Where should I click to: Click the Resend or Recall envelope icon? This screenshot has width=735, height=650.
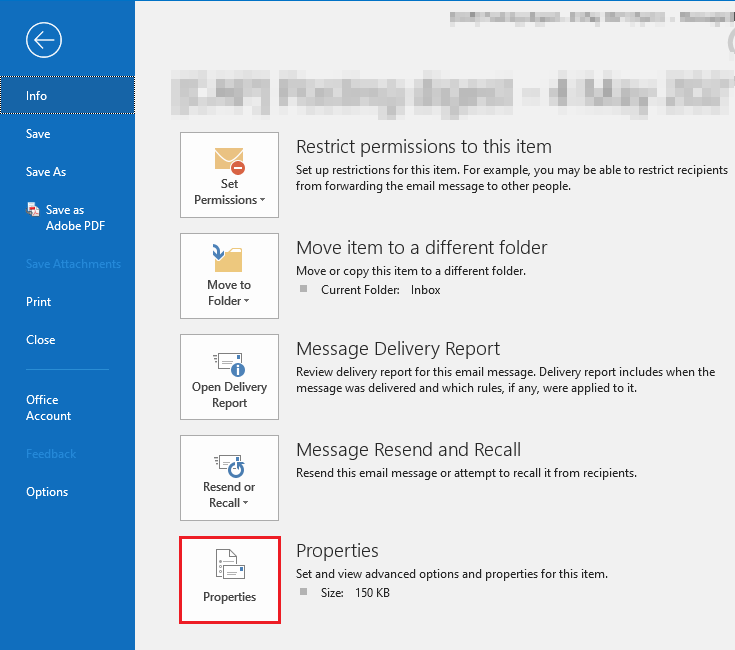[x=229, y=463]
